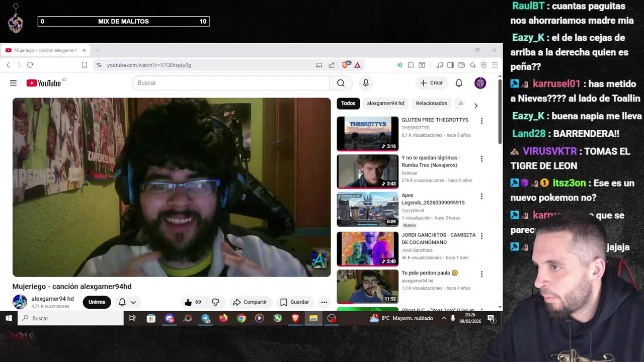This screenshot has width=644, height=362.
Task: Switch to the Mujeriego browser tab
Action: click(x=45, y=50)
